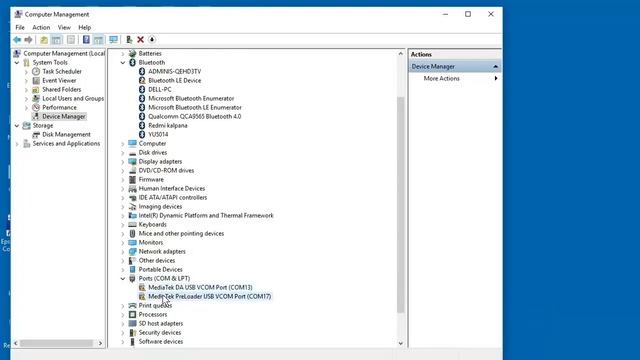The width and height of the screenshot is (640, 360).
Task: Collapse the Device Manager actions section
Action: coord(496,66)
